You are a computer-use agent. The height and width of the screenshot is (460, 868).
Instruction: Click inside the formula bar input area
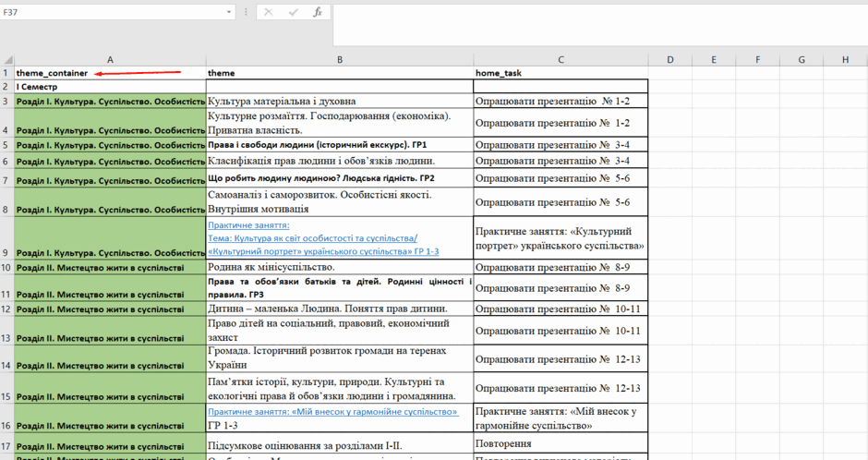(x=600, y=26)
